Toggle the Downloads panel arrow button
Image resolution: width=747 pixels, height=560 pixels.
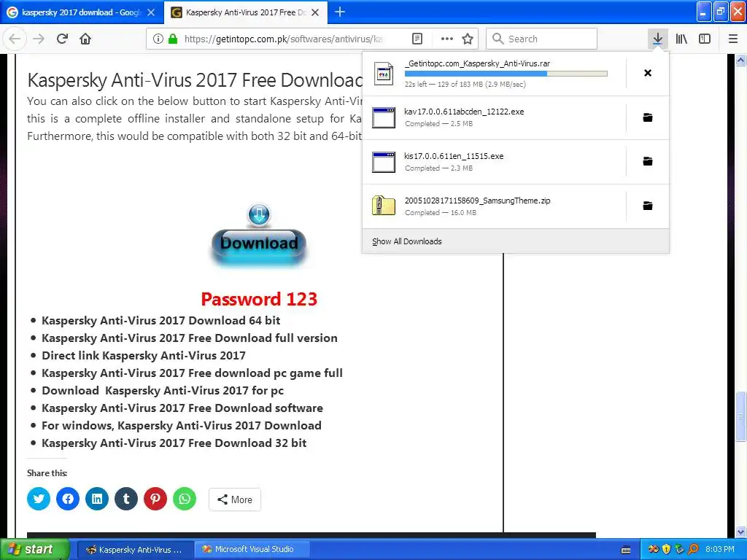point(657,39)
